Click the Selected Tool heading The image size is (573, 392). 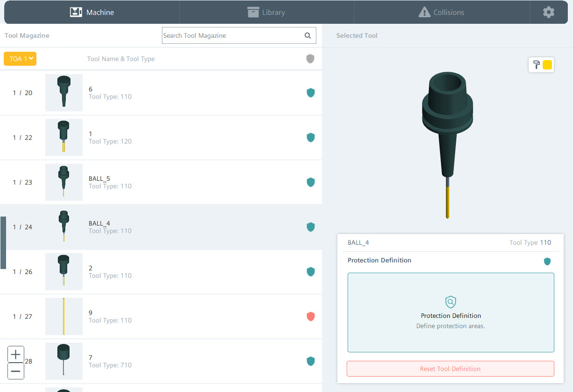pos(357,35)
